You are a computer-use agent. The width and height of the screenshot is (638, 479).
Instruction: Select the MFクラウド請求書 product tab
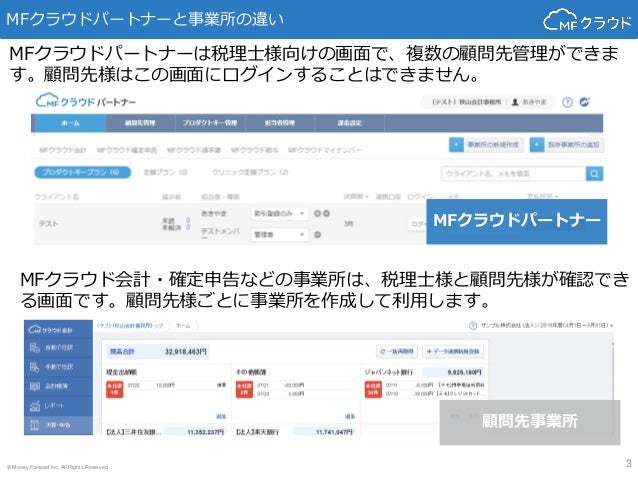coord(194,150)
